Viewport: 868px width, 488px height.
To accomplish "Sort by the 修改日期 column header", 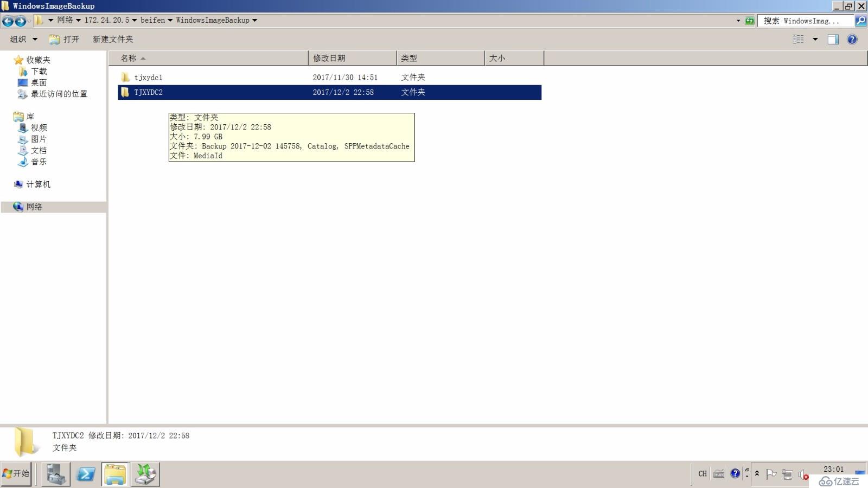I will tap(352, 58).
